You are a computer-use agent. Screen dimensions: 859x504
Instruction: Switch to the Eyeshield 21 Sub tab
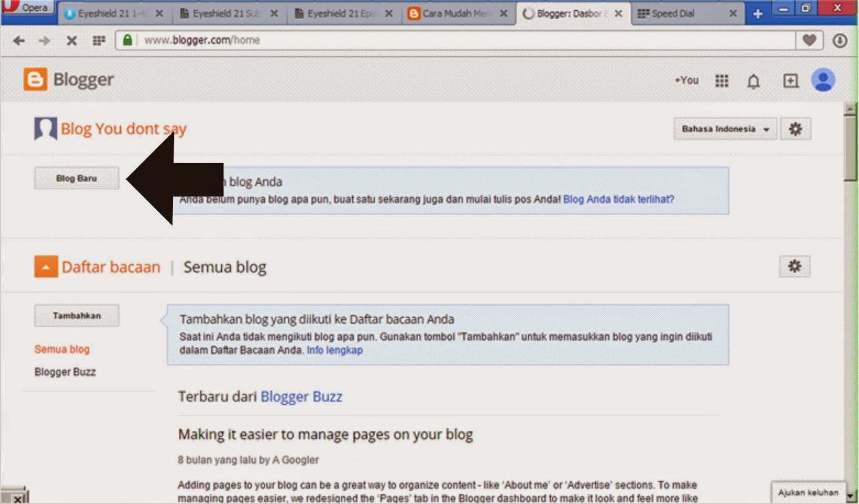click(x=228, y=13)
